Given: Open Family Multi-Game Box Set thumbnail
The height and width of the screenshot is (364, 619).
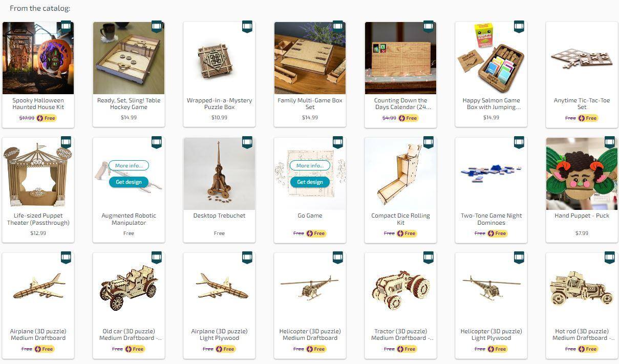Looking at the screenshot, I should point(310,58).
